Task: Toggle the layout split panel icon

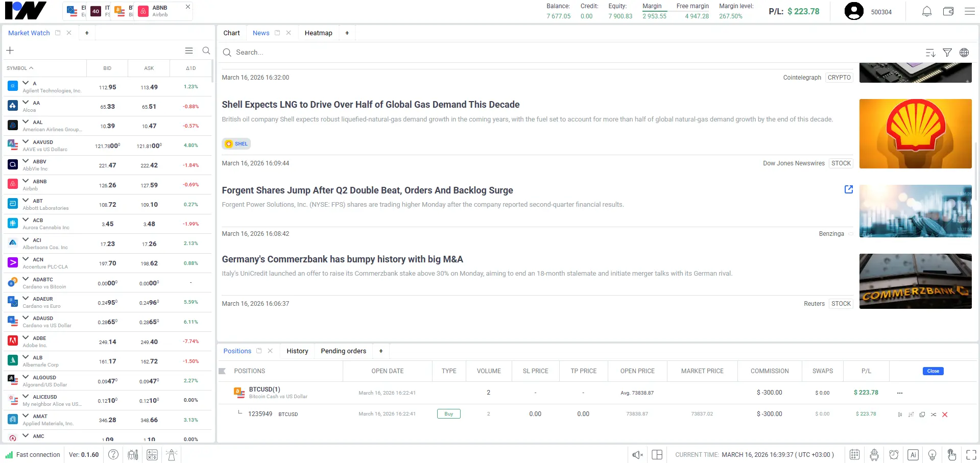Action: click(657, 455)
